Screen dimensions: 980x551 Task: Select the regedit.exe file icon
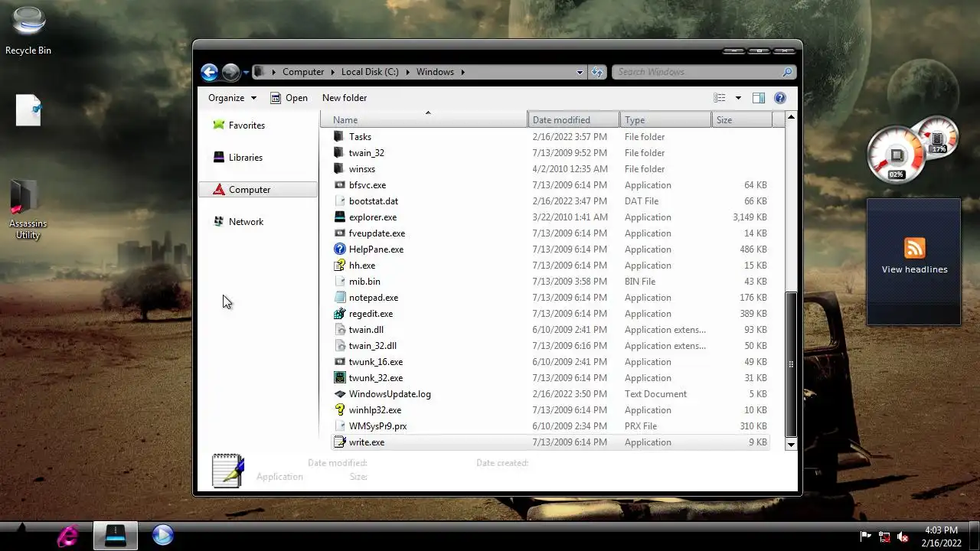340,314
